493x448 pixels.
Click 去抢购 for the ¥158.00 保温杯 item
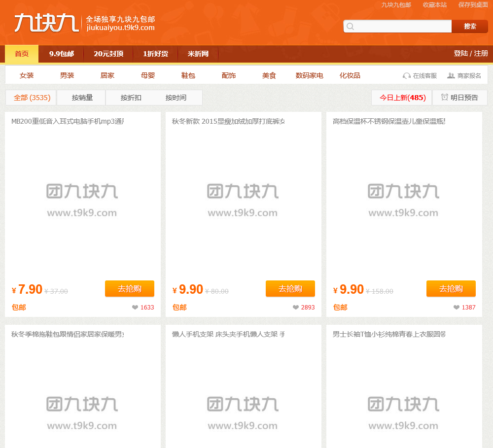point(451,289)
